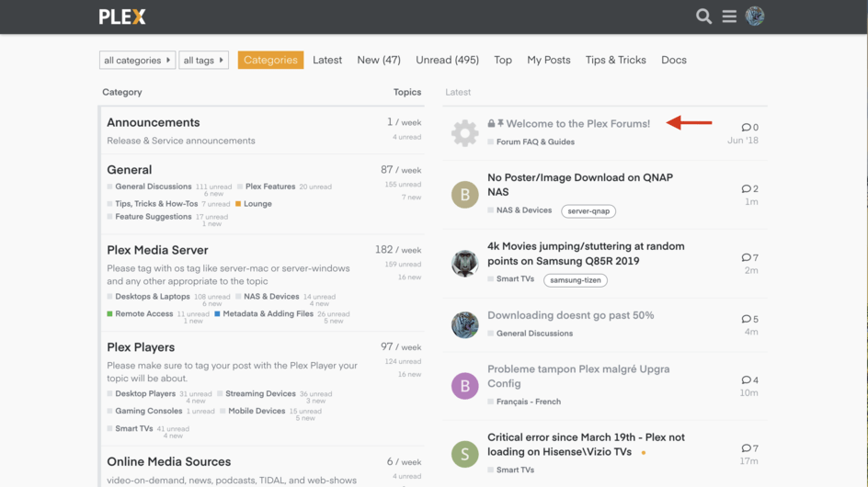Expand the all tags dropdown
This screenshot has height=487, width=868.
pyautogui.click(x=204, y=60)
